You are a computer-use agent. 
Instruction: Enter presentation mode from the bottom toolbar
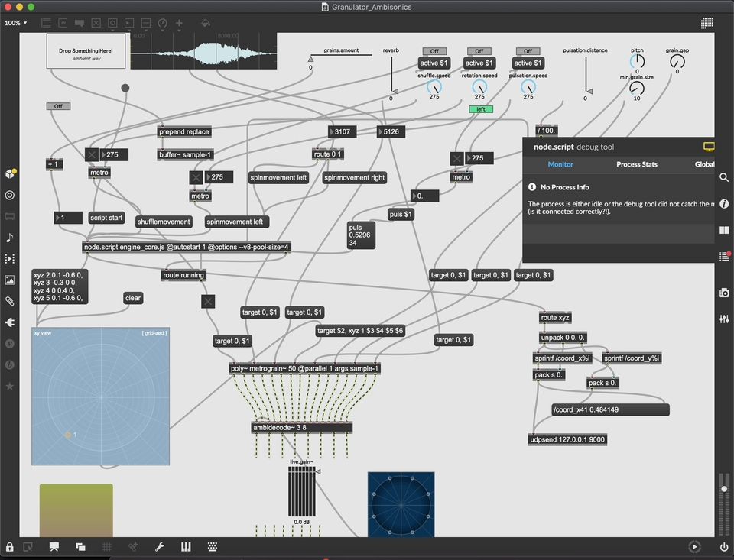click(54, 547)
